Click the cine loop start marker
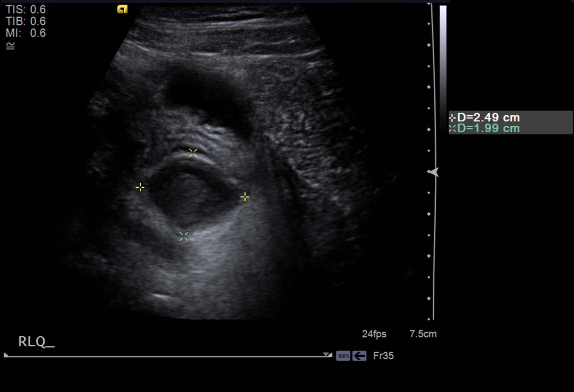The height and width of the screenshot is (392, 574). 6,355
